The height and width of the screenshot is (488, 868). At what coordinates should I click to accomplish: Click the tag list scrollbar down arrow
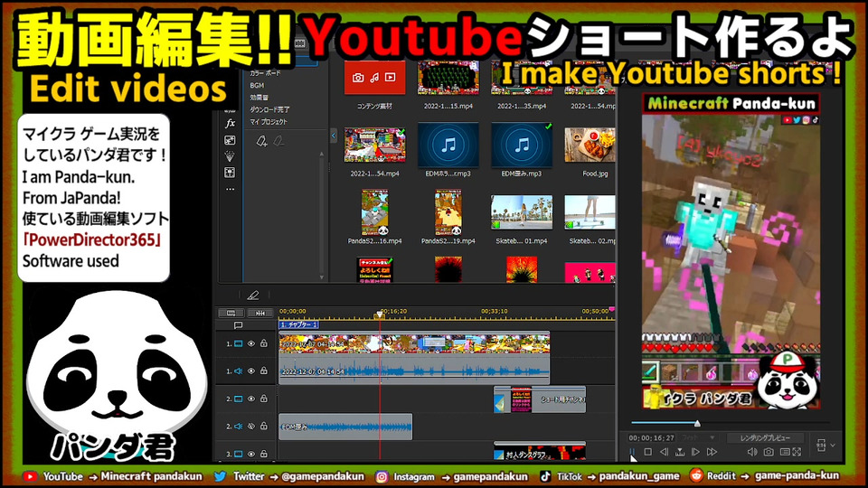(322, 277)
